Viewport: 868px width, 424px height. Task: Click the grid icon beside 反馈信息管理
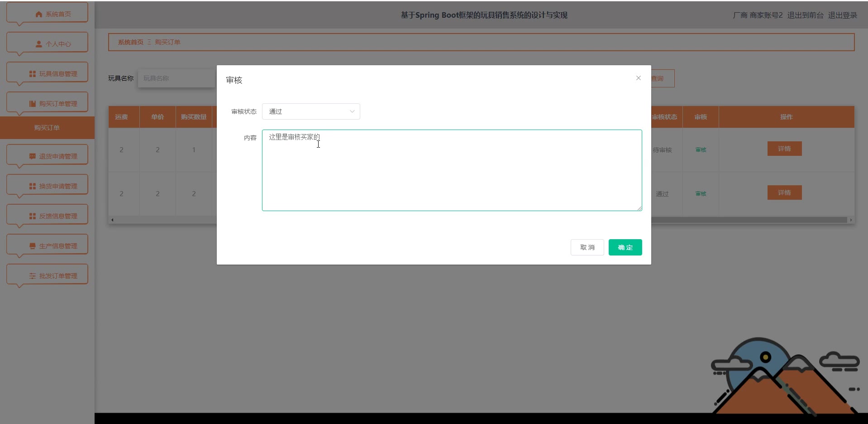click(x=33, y=216)
